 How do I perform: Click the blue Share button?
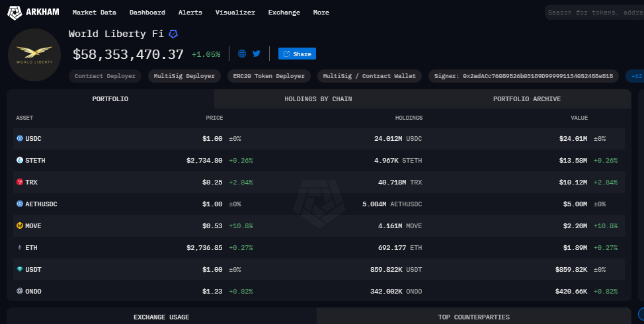[x=297, y=54]
